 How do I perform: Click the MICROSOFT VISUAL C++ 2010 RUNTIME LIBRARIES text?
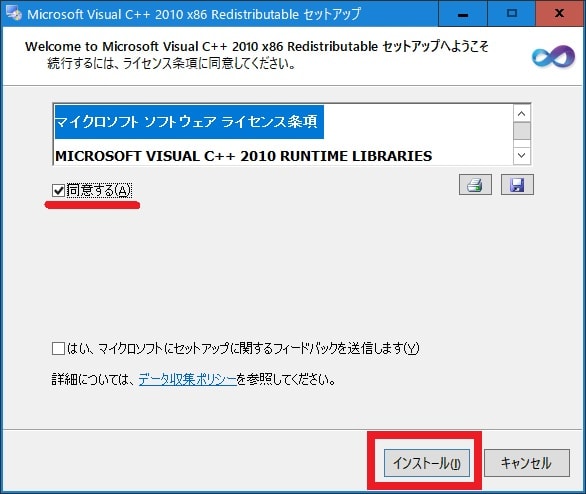[244, 156]
